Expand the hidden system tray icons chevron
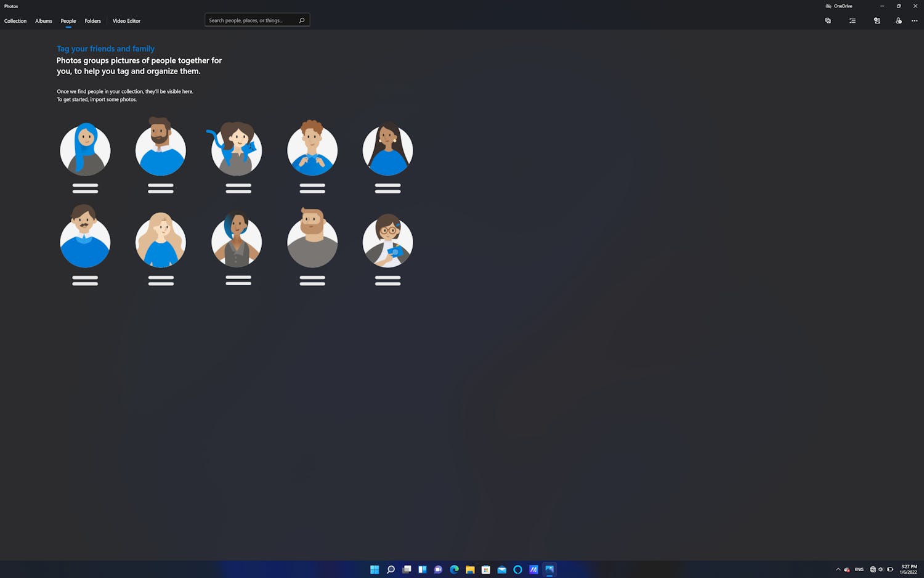 (x=838, y=569)
